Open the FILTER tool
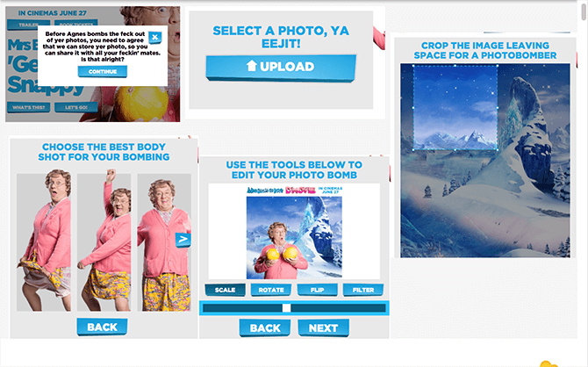 click(363, 290)
